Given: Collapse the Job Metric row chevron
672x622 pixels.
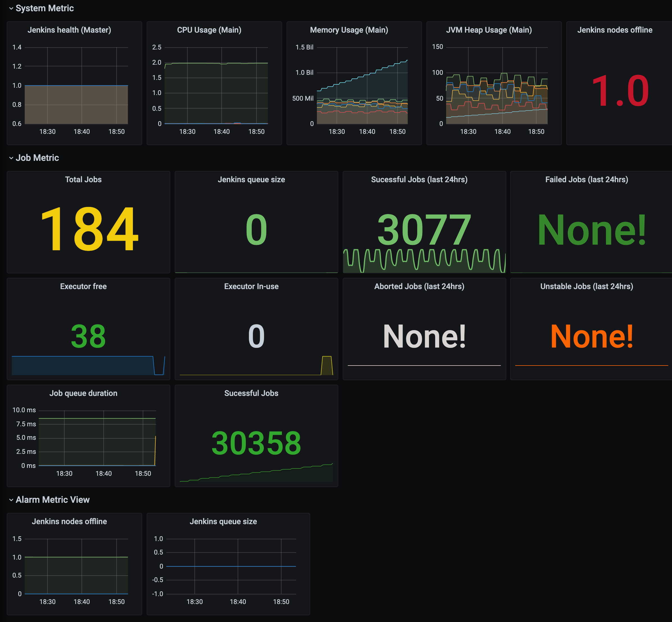Looking at the screenshot, I should (x=11, y=158).
